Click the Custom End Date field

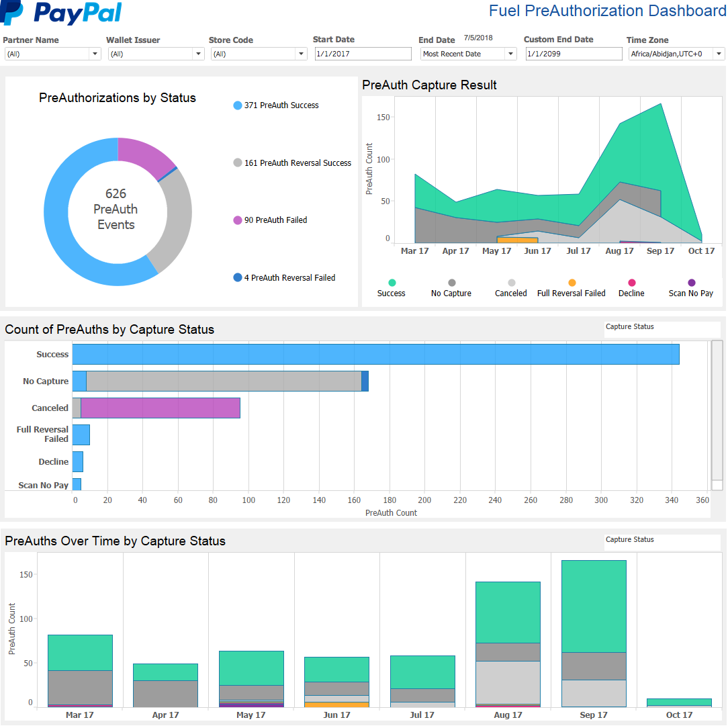click(x=574, y=54)
